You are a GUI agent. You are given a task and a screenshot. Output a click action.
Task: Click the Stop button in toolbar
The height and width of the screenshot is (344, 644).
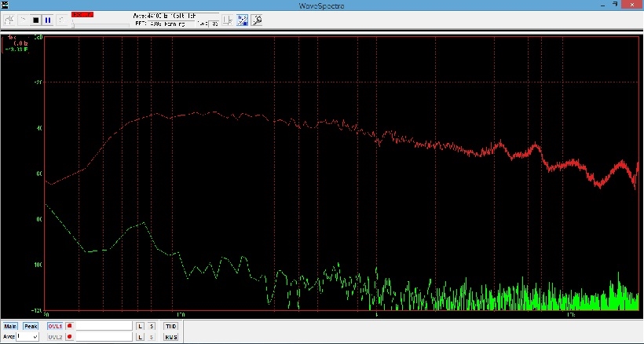click(35, 20)
